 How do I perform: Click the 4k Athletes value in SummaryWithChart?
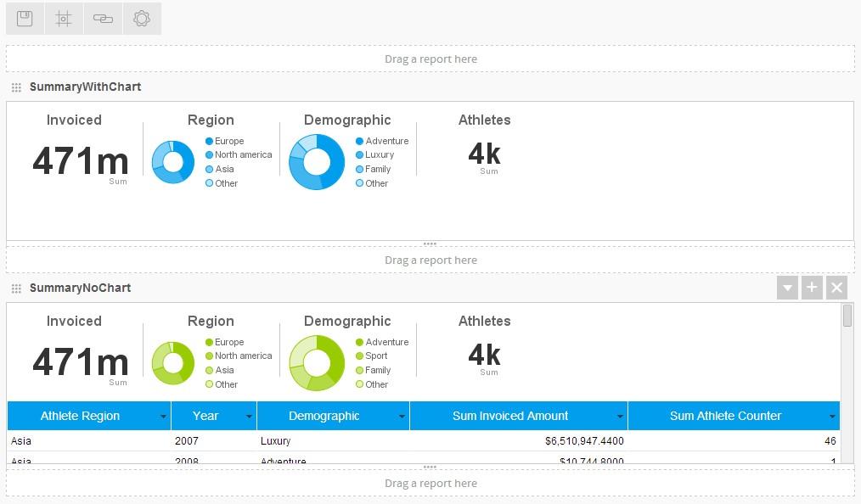click(484, 154)
